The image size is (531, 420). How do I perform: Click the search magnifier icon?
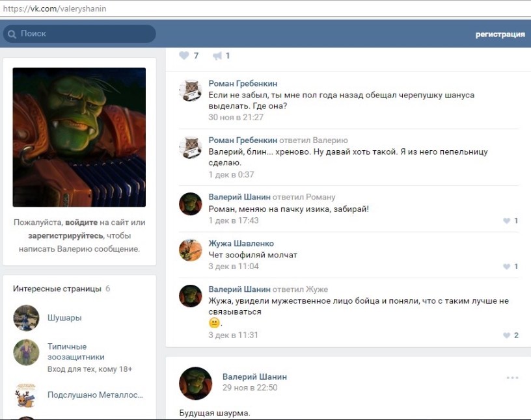click(x=12, y=34)
